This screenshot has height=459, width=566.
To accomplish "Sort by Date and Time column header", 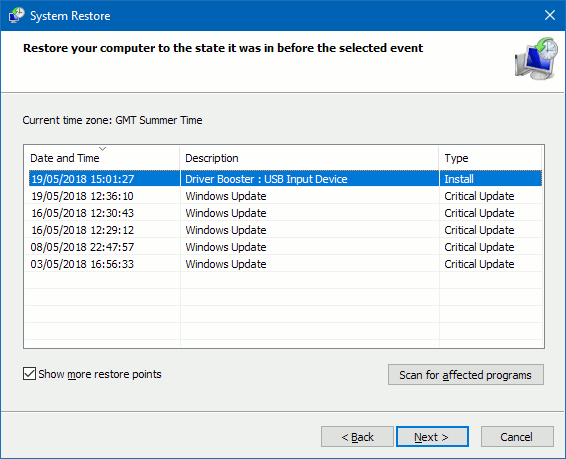I will click(x=102, y=158).
